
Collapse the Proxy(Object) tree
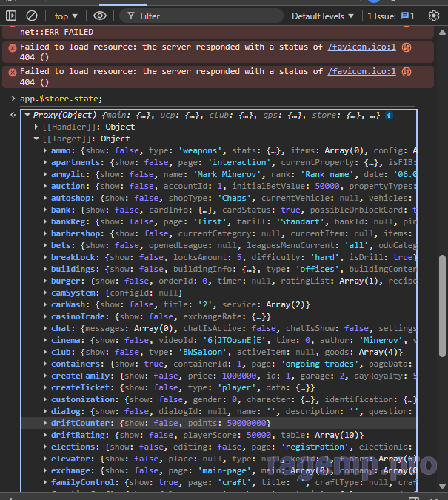click(x=27, y=116)
